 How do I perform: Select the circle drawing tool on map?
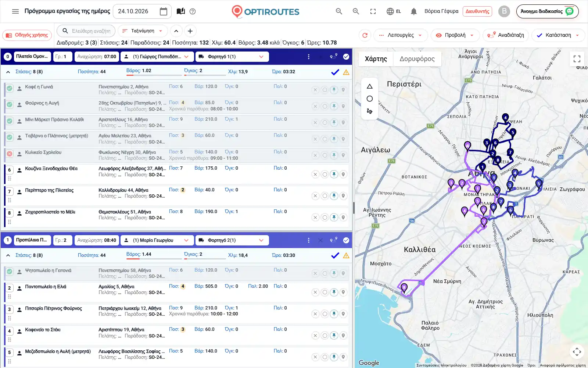click(370, 99)
